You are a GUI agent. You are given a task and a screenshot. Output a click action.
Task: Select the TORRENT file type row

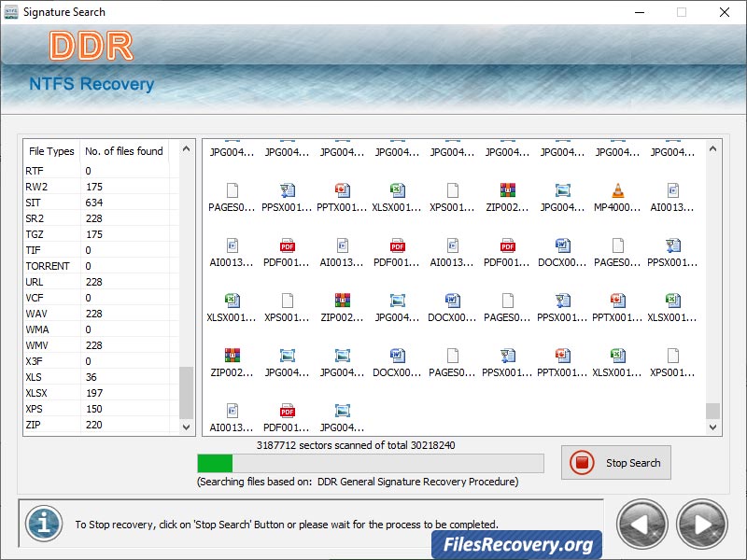(x=102, y=266)
